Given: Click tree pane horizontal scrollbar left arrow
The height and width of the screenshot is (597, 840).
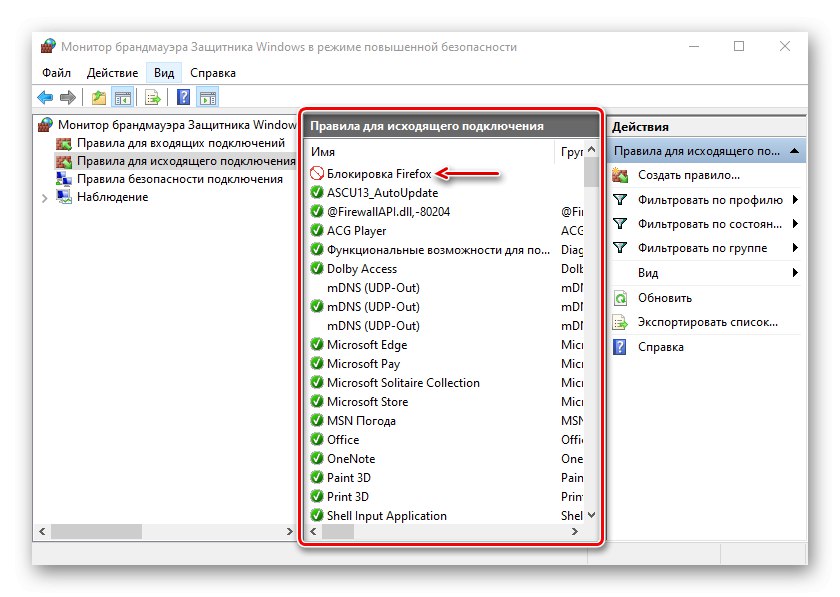Looking at the screenshot, I should (42, 532).
